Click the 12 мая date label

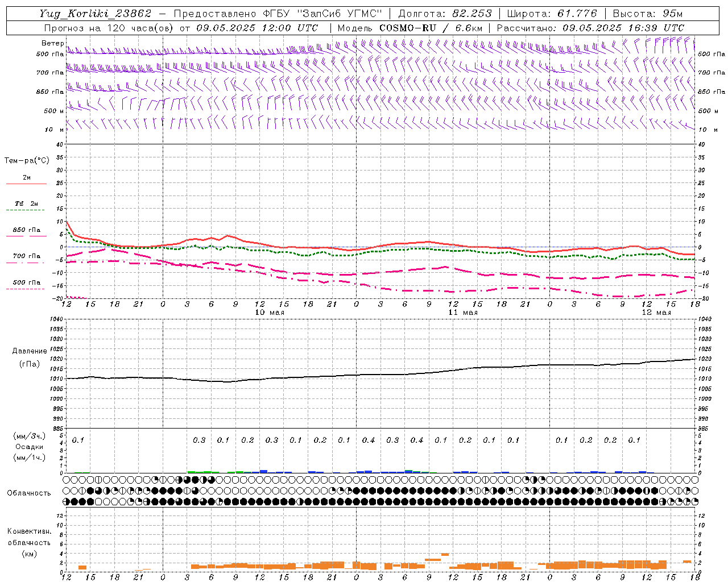[656, 313]
